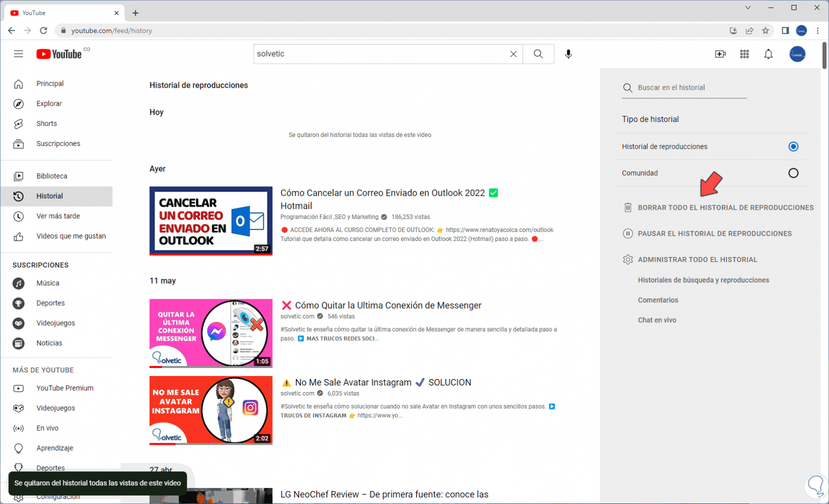This screenshot has width=829, height=504.
Task: Open the No Me Sale Avatar Instagram thumbnail
Action: tap(211, 410)
